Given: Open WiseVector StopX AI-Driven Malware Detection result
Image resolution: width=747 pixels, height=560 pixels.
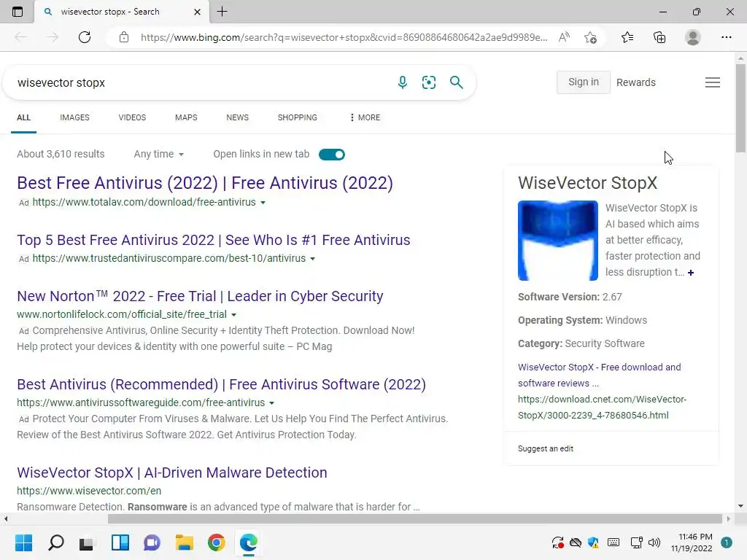Looking at the screenshot, I should point(172,472).
